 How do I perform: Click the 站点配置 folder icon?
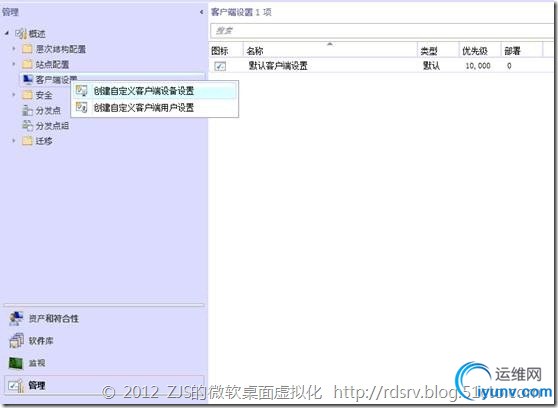[27, 64]
